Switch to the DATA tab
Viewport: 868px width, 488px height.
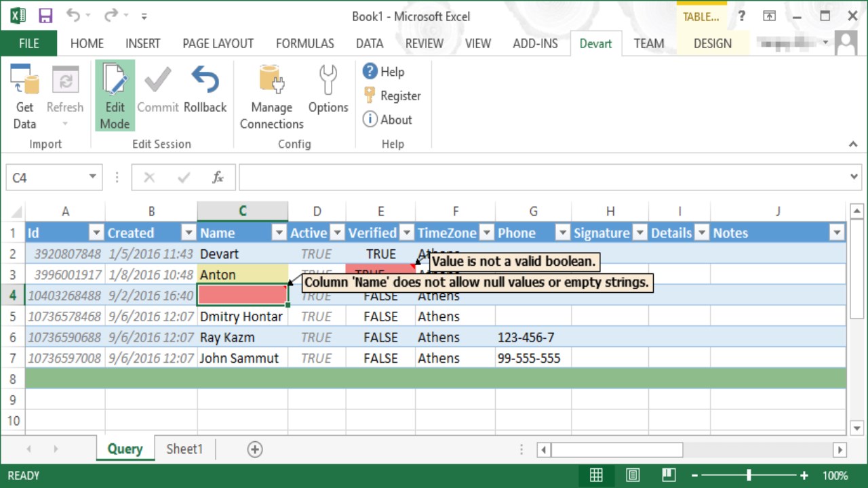pyautogui.click(x=370, y=43)
